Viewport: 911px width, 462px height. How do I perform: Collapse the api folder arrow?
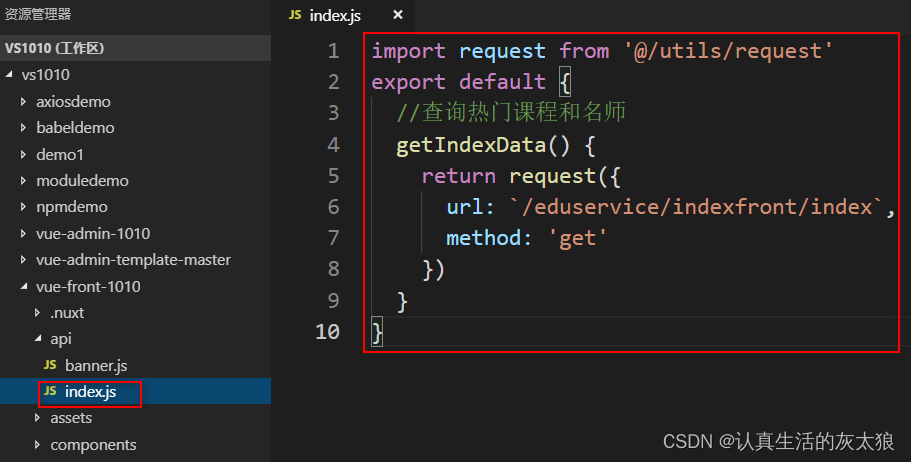tap(38, 340)
